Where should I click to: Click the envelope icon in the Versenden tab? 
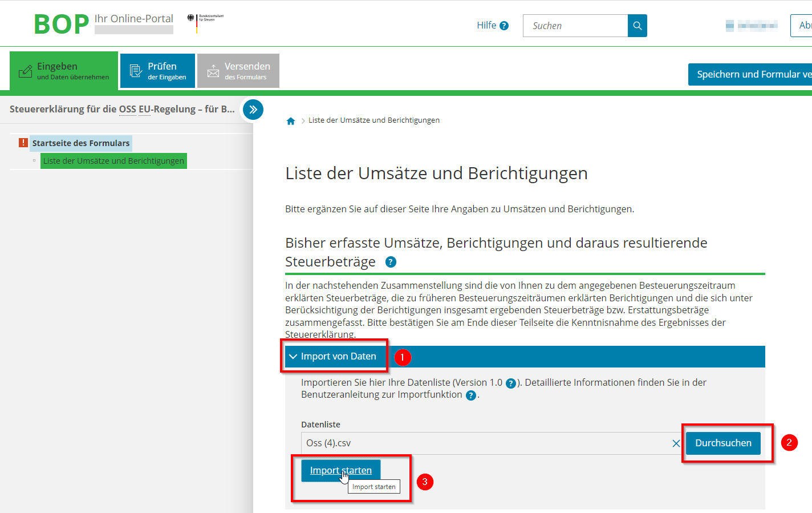(x=213, y=71)
